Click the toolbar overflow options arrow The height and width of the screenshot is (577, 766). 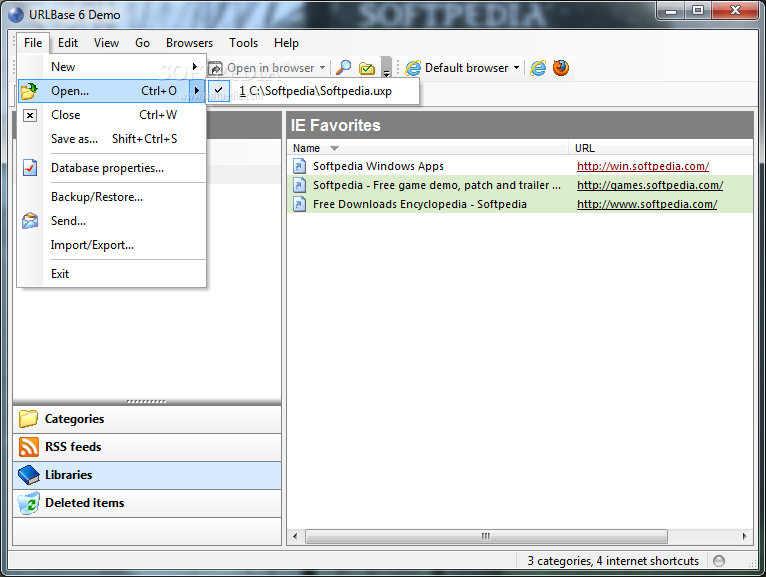pos(386,68)
